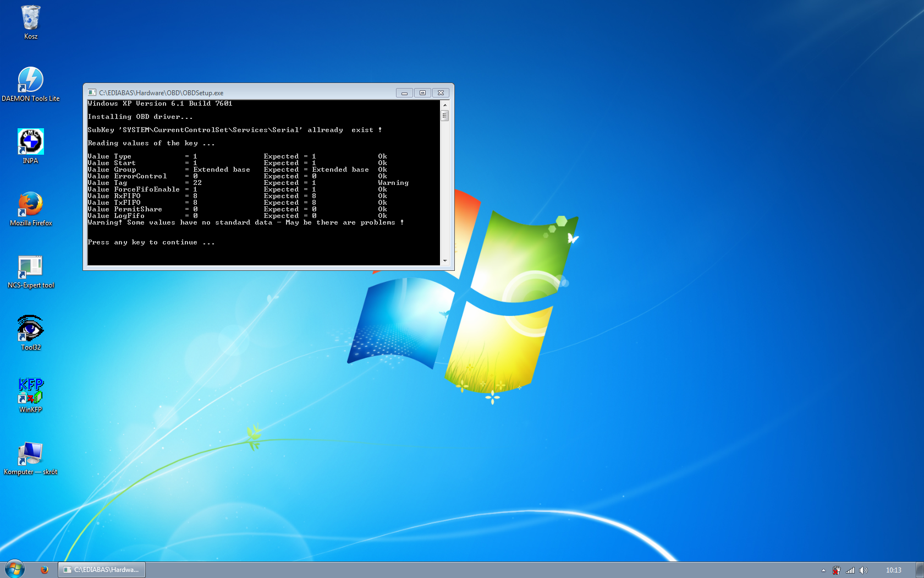Click the 'Value TxFIFO' row
The image size is (924, 578).
tap(237, 203)
